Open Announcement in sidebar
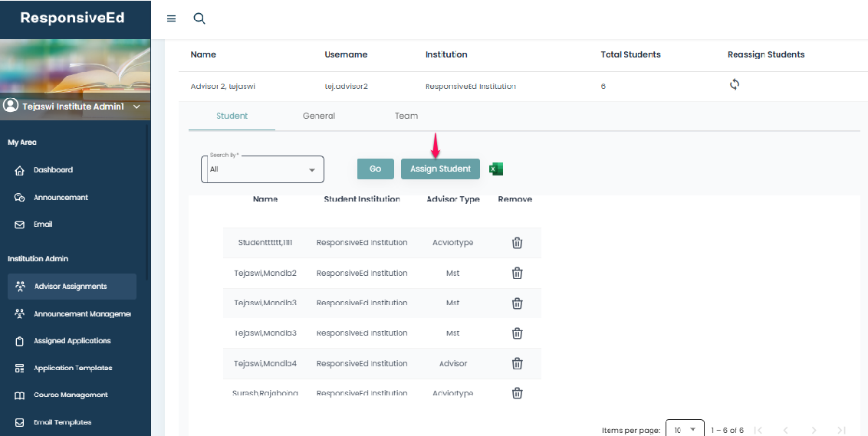This screenshot has width=868, height=436. pyautogui.click(x=61, y=198)
